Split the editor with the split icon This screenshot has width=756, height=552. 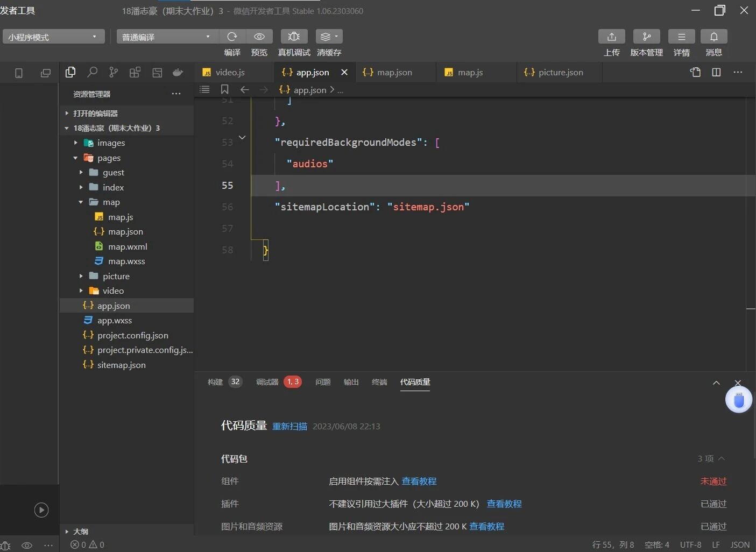coord(716,72)
